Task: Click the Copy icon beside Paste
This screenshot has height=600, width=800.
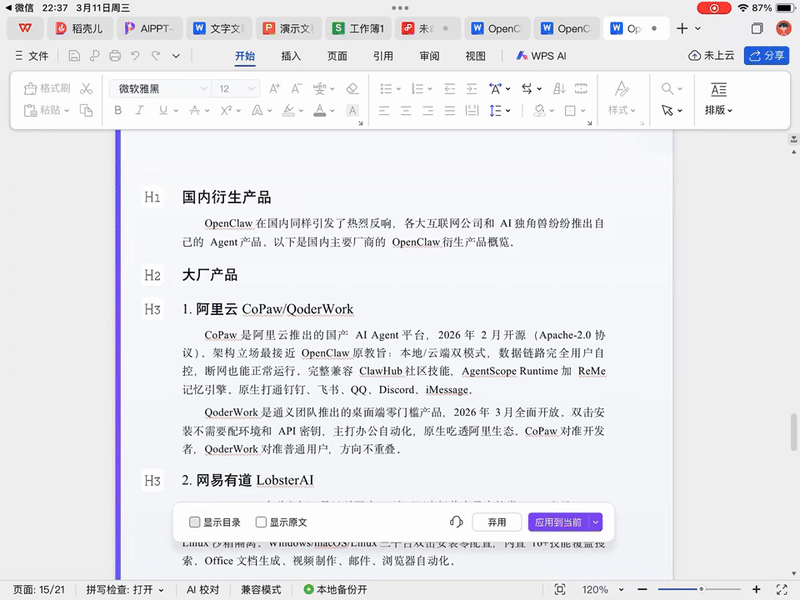Action: point(86,110)
